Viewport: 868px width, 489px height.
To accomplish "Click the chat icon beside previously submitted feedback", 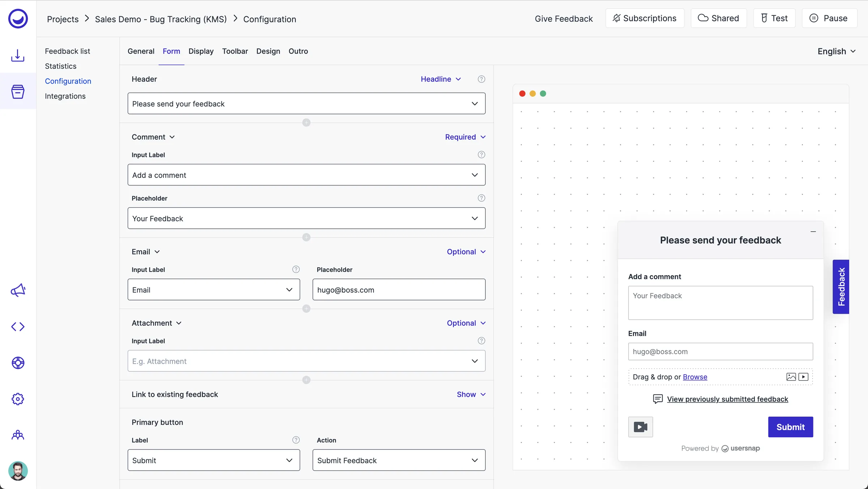I will [x=658, y=399].
